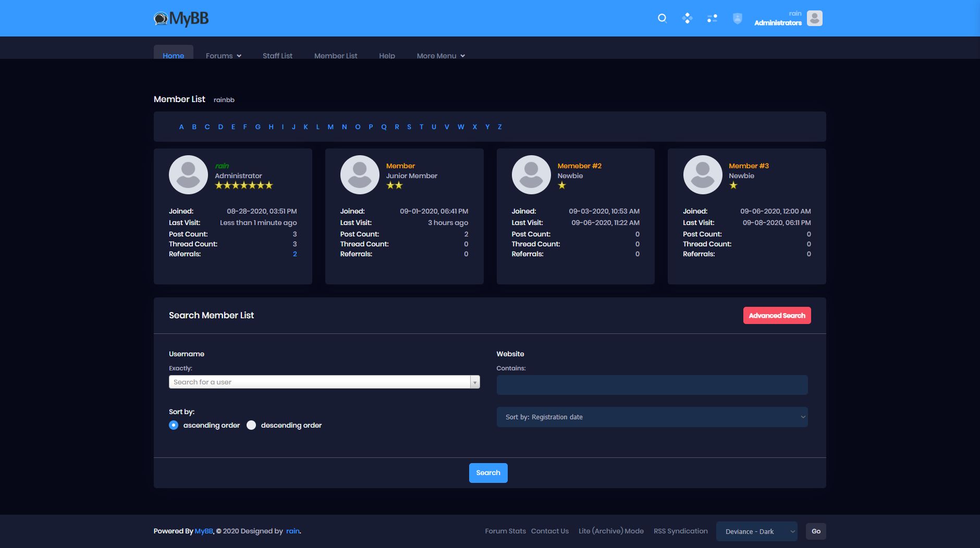Open Member #3's avatar picture
Screen dimensions: 980x548
(x=702, y=175)
